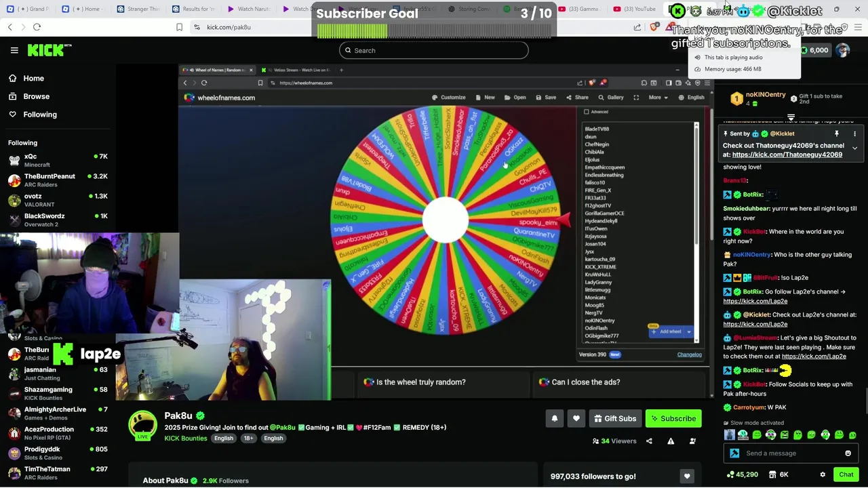Viewport: 868px width, 488px height.
Task: Select the Wheel of Names inner browser tab
Action: point(217,70)
